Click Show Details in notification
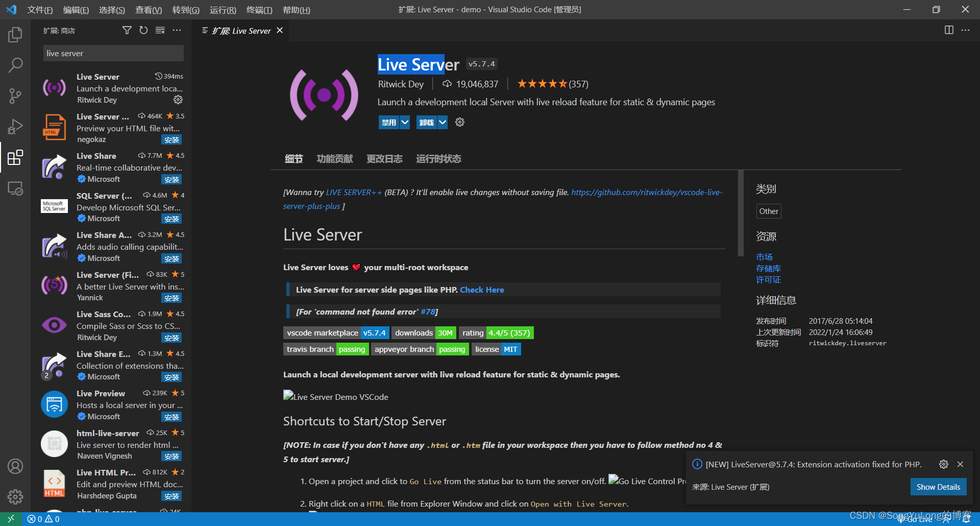Image resolution: width=980 pixels, height=526 pixels. [x=938, y=487]
